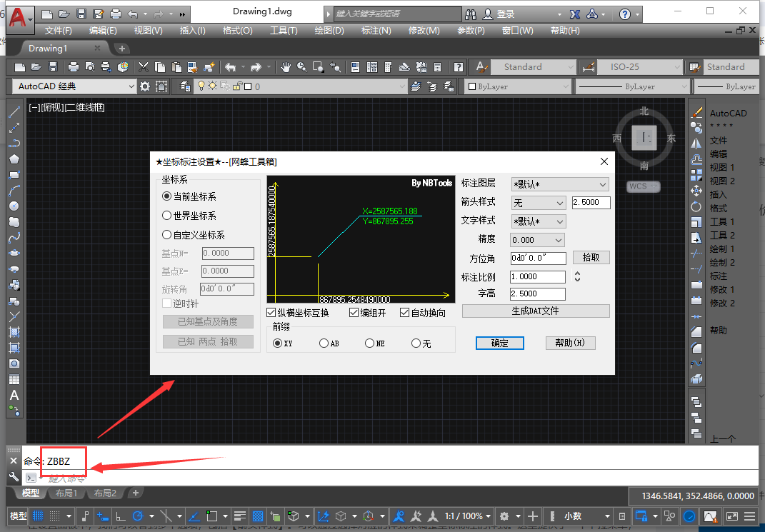Switch to the 布局1 layout tab
Viewport: 765px width, 532px height.
point(66,493)
